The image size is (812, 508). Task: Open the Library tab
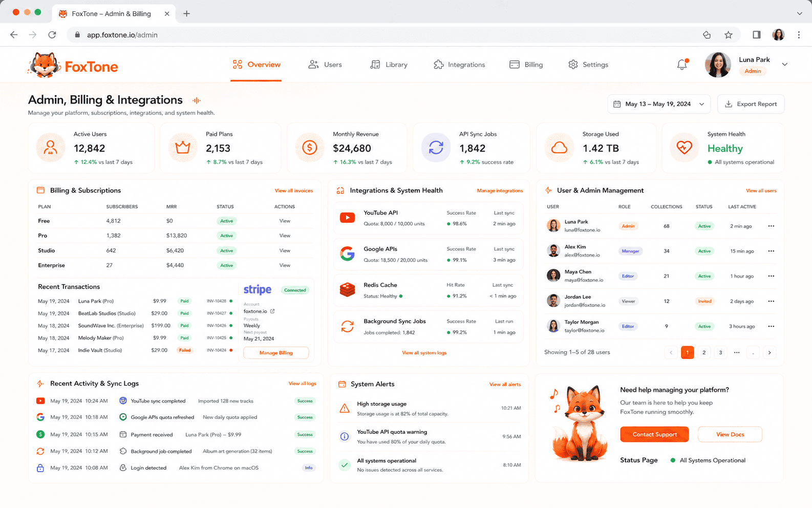tap(389, 65)
